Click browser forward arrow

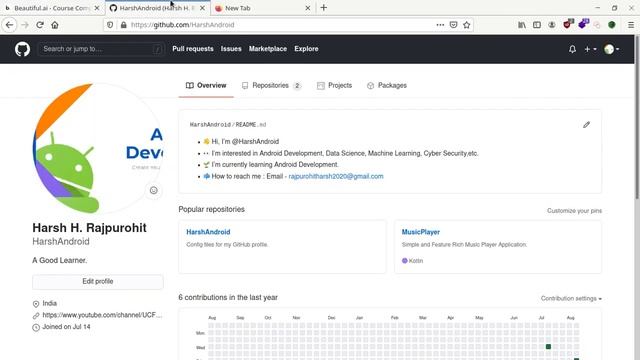click(25, 25)
